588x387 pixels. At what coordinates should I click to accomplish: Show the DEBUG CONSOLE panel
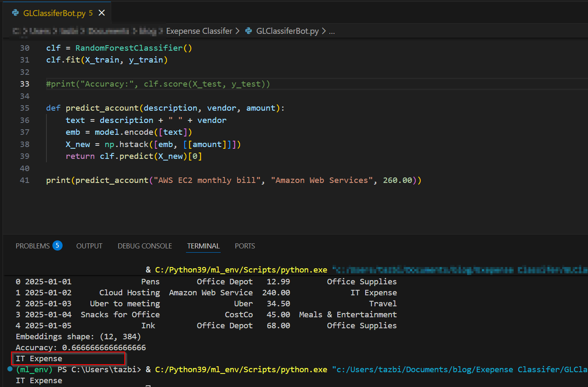click(145, 246)
